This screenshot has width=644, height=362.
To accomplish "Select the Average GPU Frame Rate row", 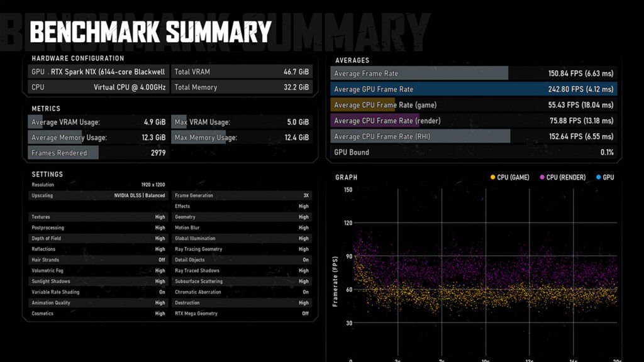I will pos(474,89).
